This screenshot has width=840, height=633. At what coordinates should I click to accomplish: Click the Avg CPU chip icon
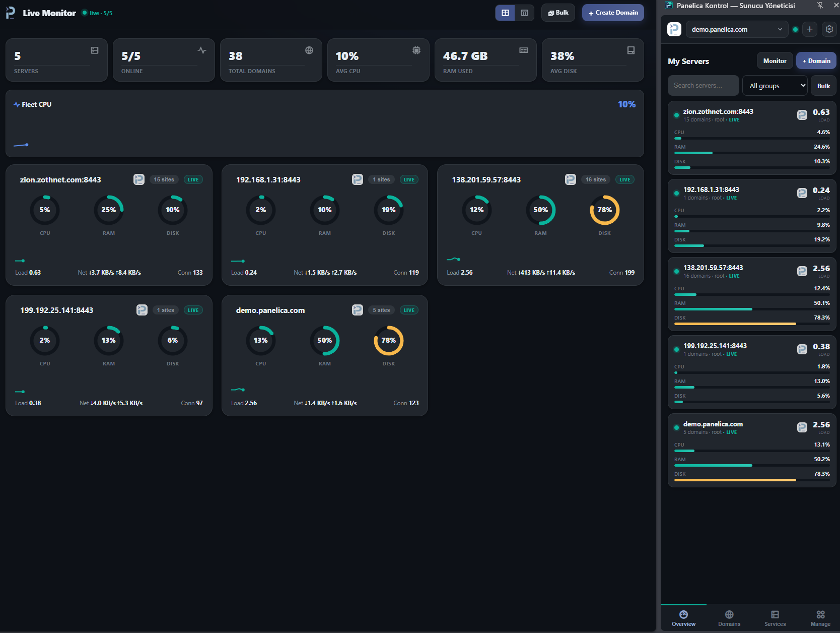(x=416, y=50)
